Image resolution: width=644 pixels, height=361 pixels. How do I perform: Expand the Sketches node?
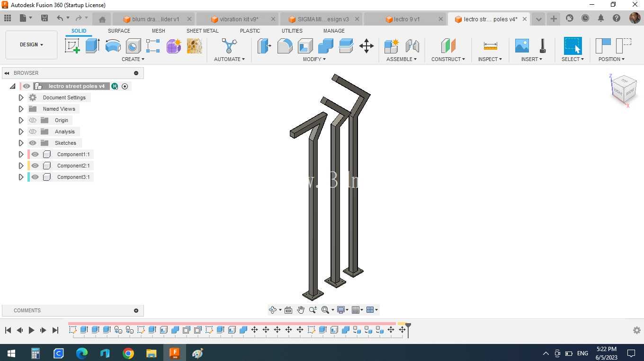coord(21,143)
